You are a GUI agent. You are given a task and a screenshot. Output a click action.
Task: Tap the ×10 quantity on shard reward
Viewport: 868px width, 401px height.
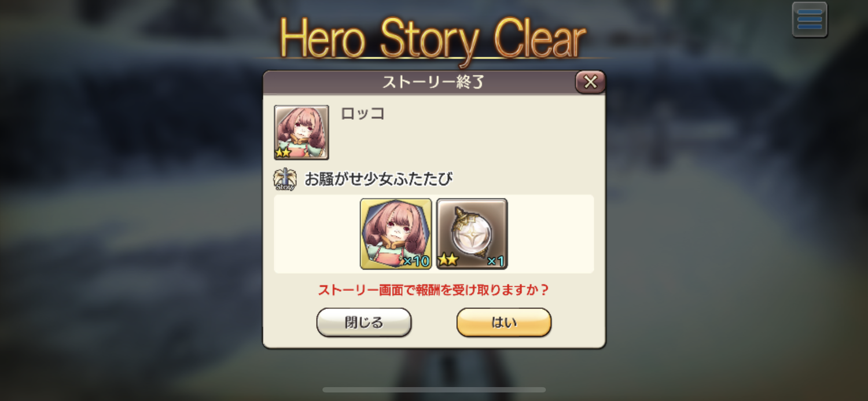pyautogui.click(x=417, y=261)
